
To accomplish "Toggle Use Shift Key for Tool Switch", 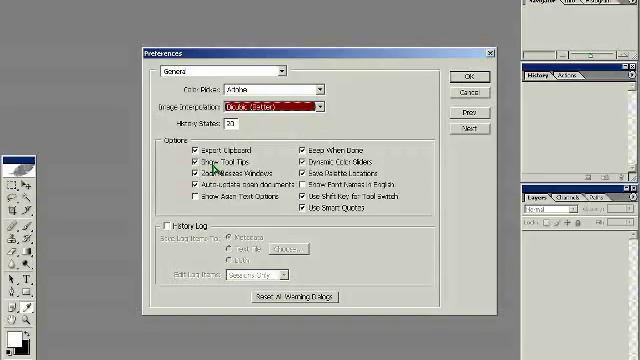I will [x=302, y=196].
